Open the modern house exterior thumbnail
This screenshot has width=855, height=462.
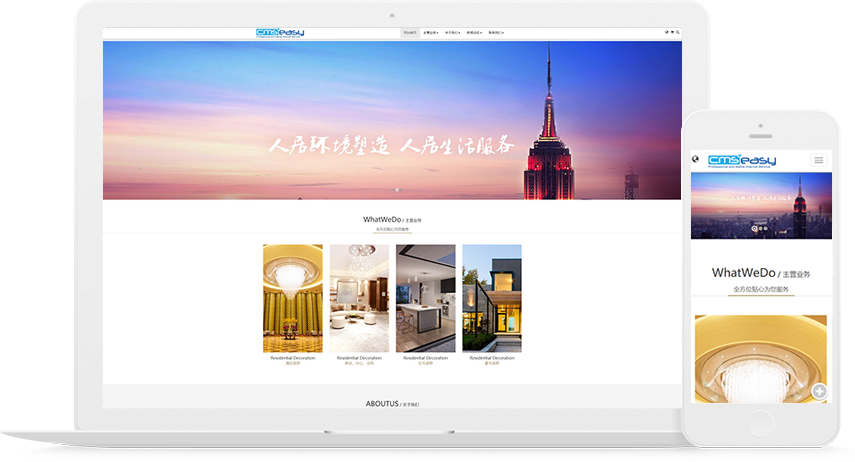pos(491,298)
